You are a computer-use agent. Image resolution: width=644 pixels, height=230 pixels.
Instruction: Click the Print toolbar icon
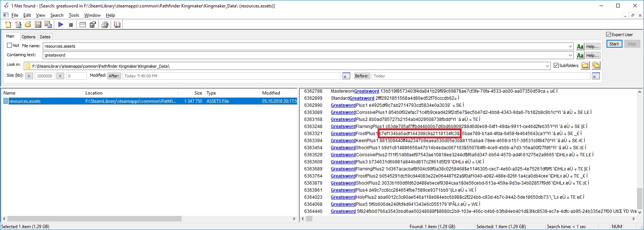[105, 25]
